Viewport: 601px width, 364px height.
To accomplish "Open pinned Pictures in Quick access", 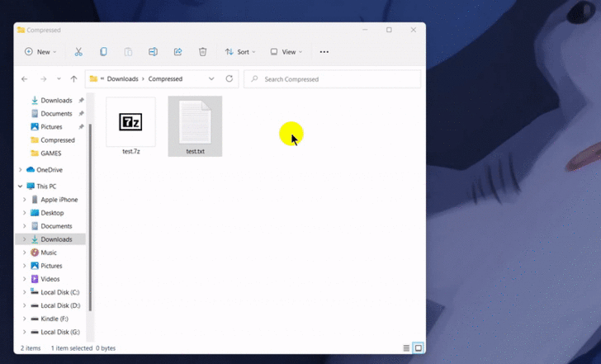I will pos(51,127).
